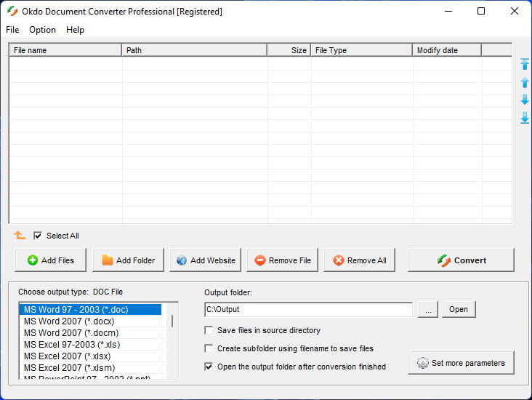Click the Add Folder button
Screen dimensions: 532x400
point(128,260)
